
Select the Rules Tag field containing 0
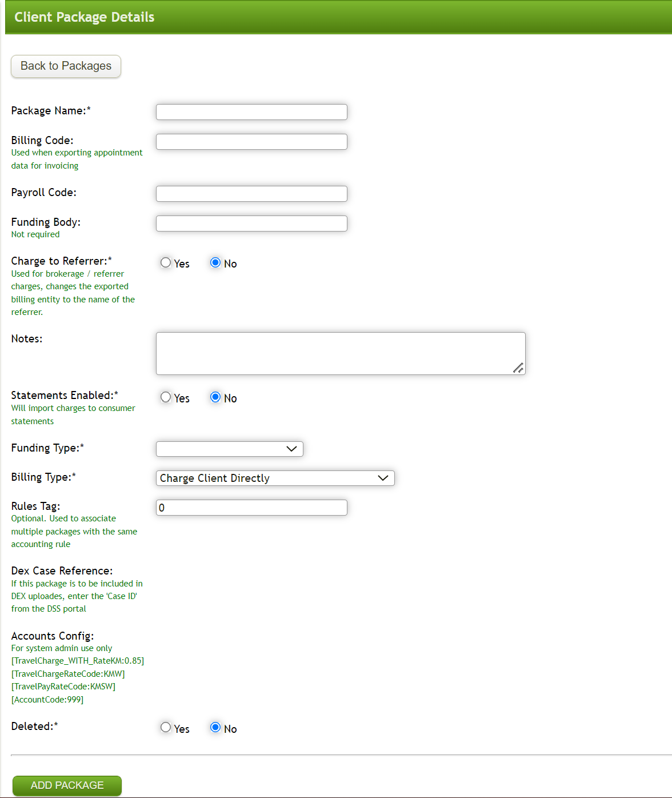[251, 507]
